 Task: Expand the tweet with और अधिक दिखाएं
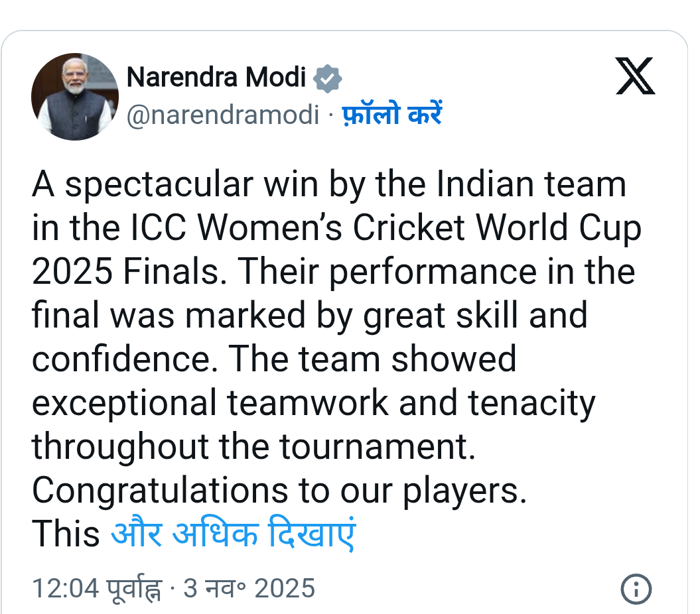(233, 534)
